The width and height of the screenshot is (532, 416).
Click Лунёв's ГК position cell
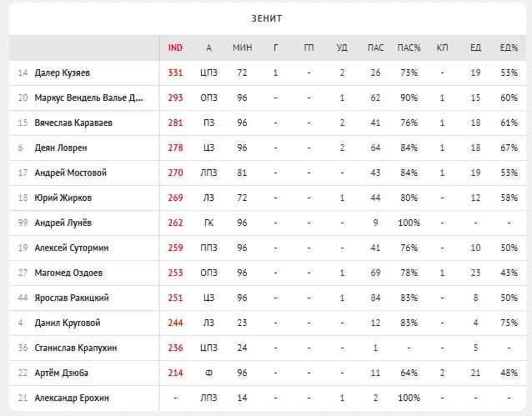click(208, 223)
